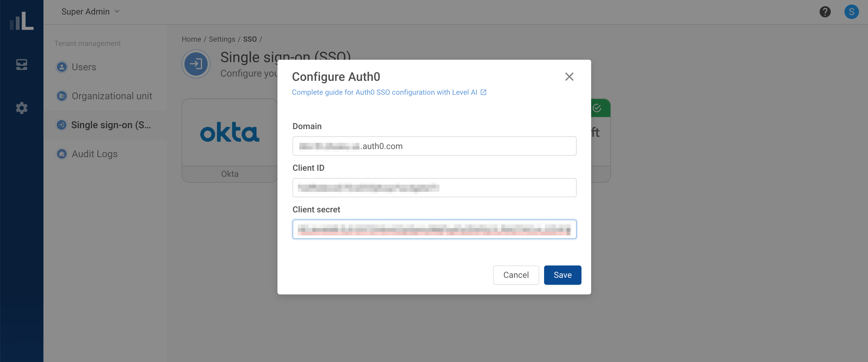
Task: Go to Home breadcrumb
Action: 191,39
